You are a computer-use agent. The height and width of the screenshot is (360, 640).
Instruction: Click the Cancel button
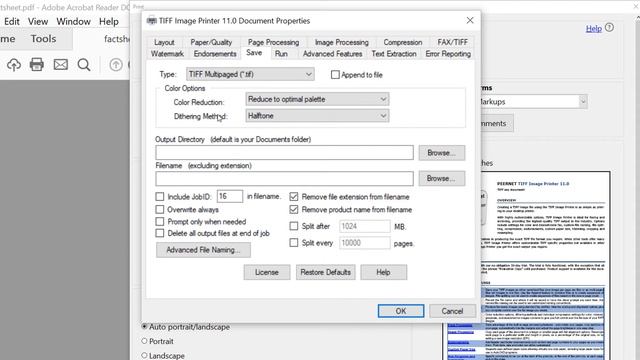[x=452, y=311]
